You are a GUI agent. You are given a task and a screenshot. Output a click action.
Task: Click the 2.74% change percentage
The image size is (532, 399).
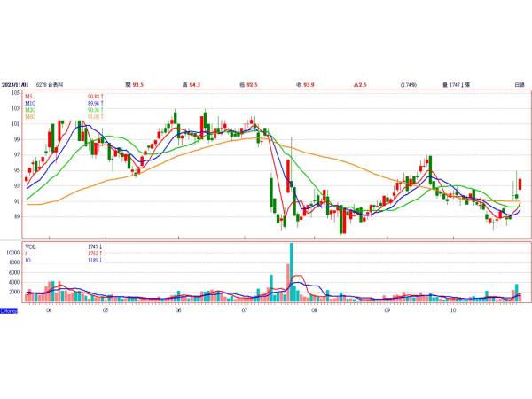pos(408,84)
